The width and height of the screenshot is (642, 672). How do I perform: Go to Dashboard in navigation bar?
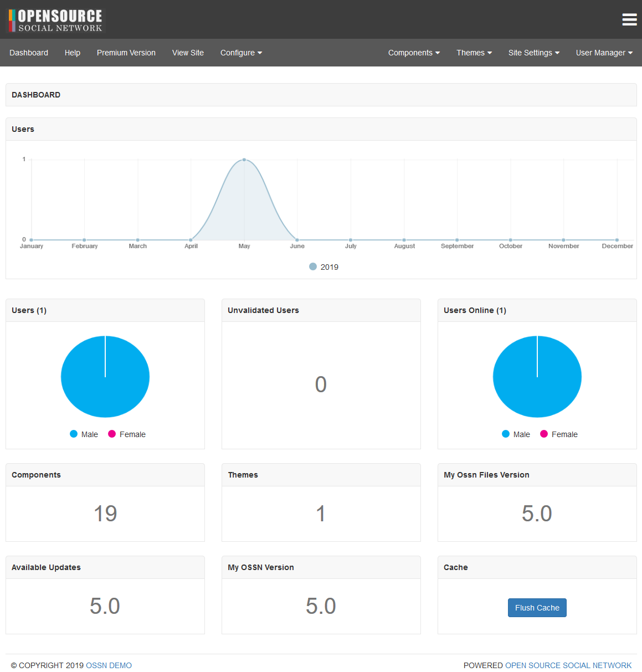(x=29, y=53)
